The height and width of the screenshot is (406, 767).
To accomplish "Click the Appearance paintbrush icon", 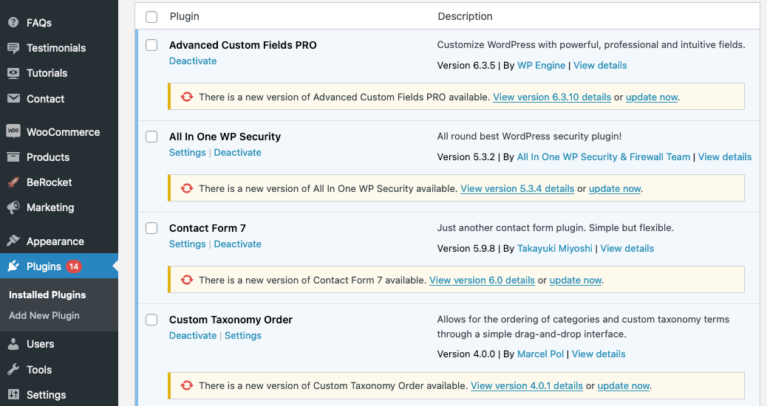I will (x=13, y=241).
